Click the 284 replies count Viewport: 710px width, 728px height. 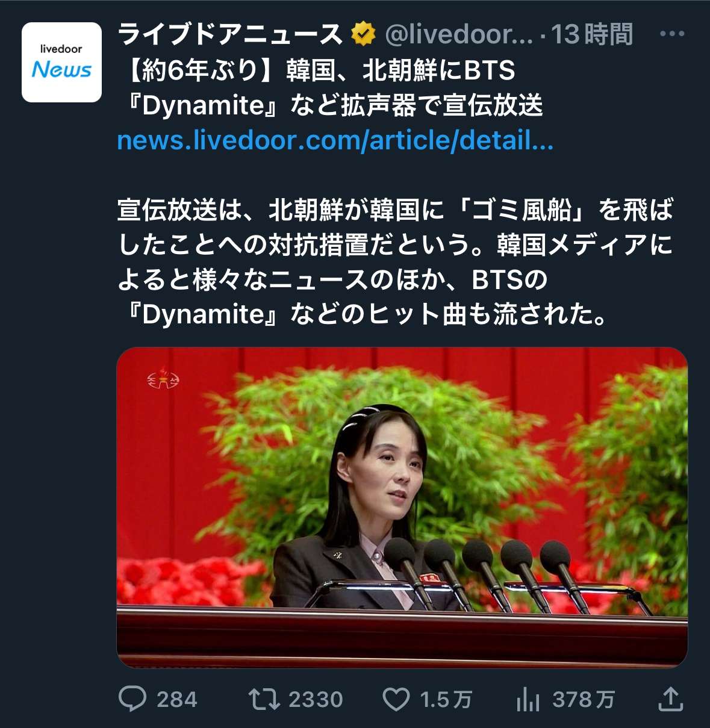(x=177, y=700)
